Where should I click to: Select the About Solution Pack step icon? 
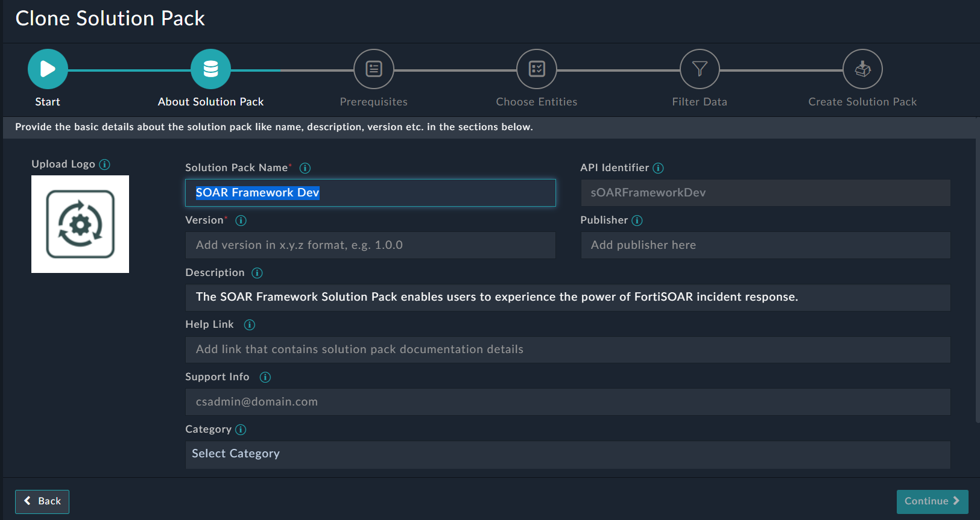210,69
